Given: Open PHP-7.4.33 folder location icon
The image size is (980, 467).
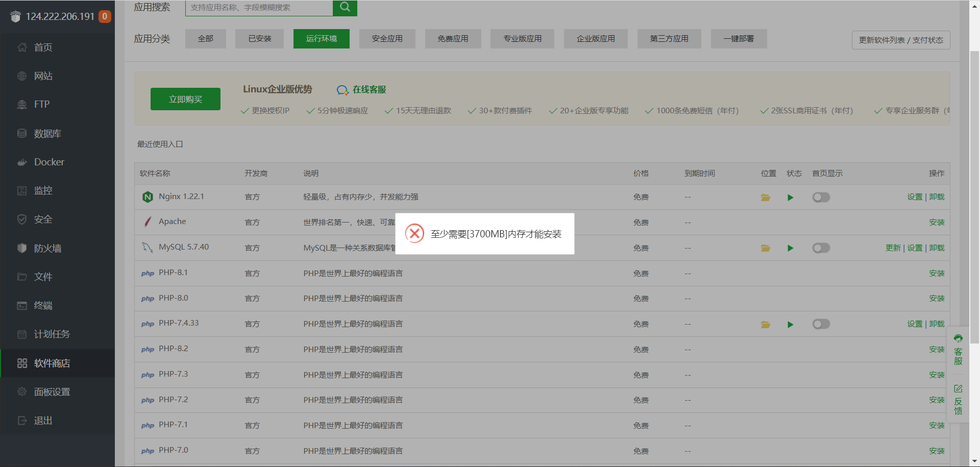Looking at the screenshot, I should click(765, 325).
